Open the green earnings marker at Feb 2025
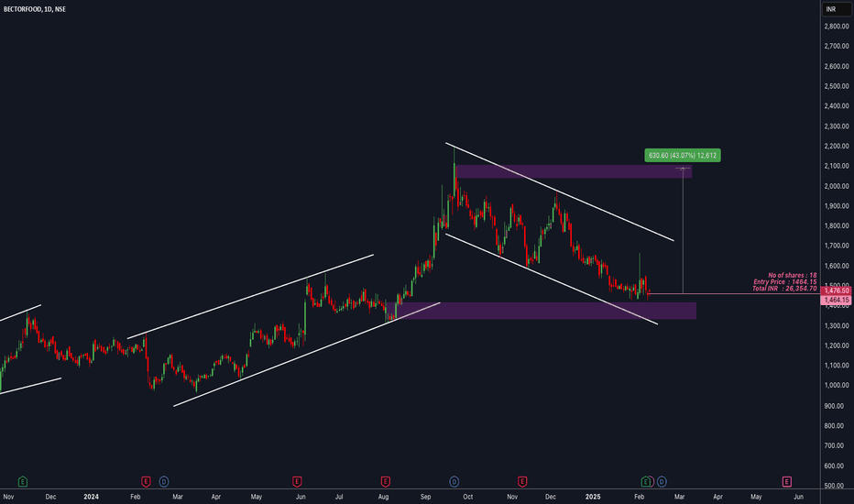854x504 pixels. [x=645, y=482]
